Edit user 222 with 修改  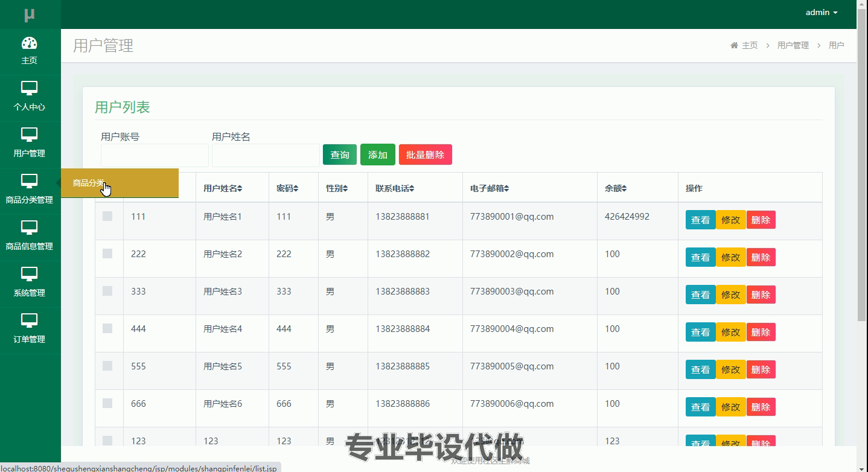(731, 257)
